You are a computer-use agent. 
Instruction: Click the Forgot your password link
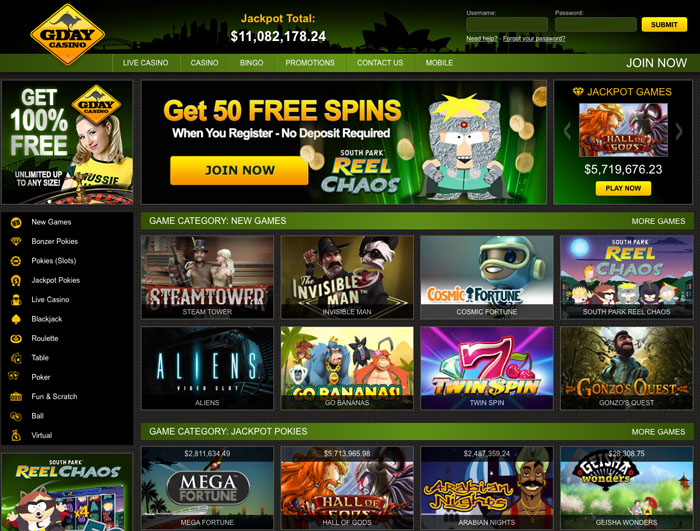click(534, 38)
